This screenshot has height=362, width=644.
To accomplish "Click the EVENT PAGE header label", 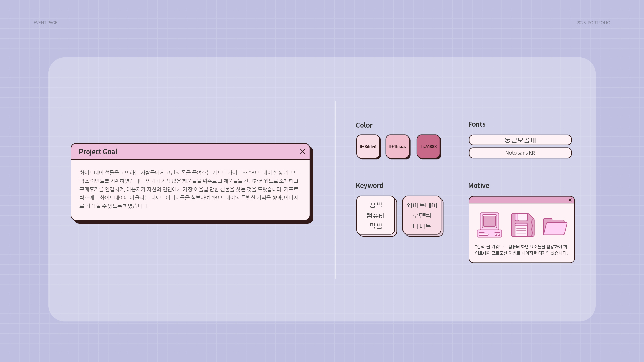I will point(45,23).
